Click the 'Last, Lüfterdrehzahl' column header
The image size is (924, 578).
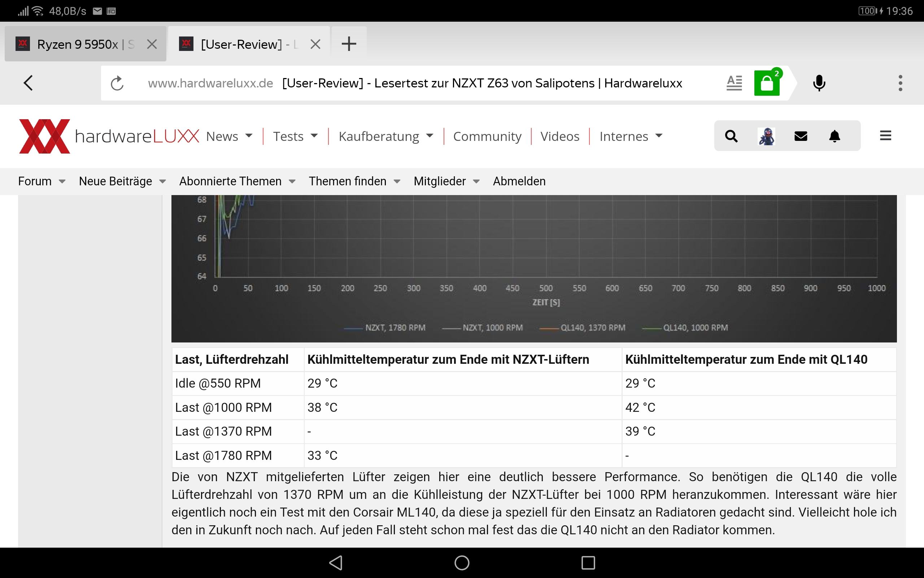[x=238, y=359]
